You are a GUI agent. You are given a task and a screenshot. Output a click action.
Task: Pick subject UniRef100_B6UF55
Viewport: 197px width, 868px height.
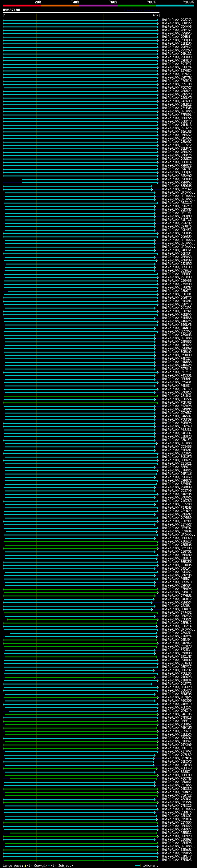coord(177,118)
